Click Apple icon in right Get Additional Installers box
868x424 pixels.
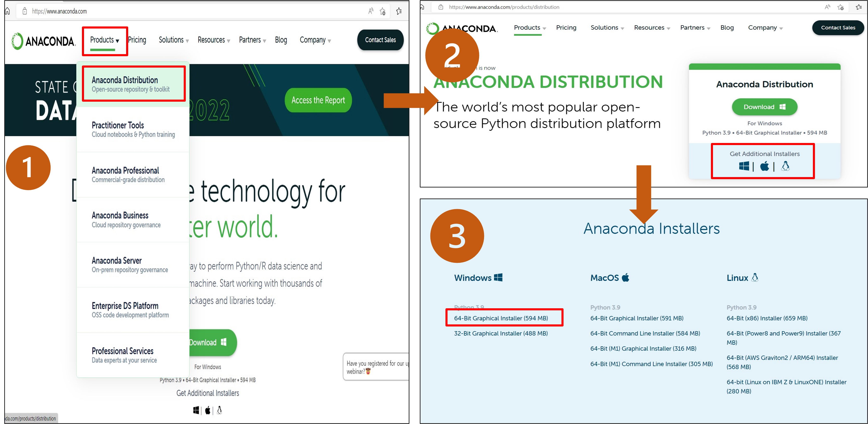tap(765, 166)
